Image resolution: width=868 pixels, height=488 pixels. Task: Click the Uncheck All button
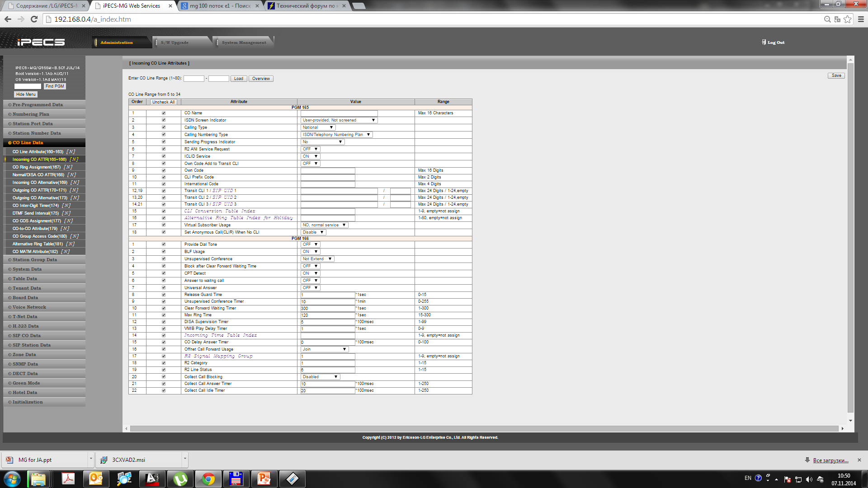[163, 102]
